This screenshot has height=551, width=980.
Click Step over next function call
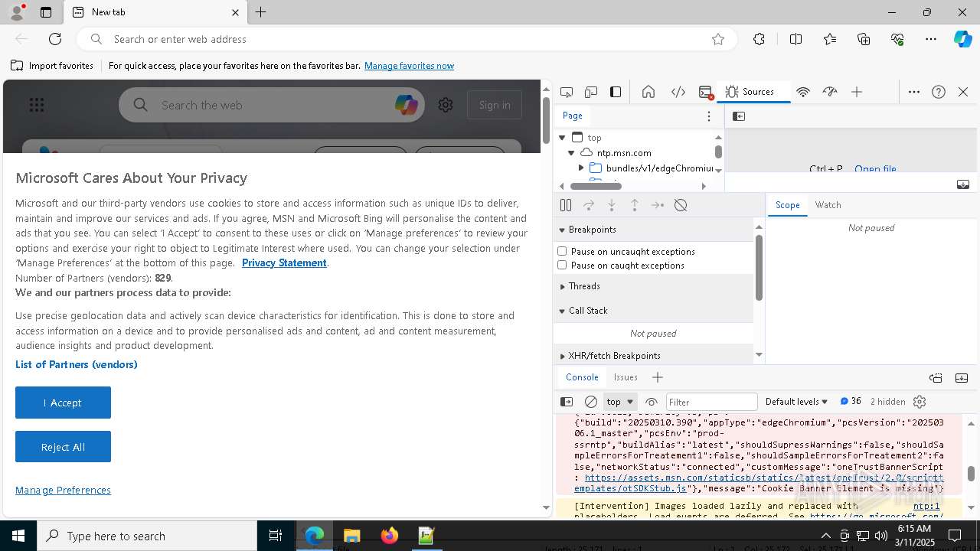(x=589, y=205)
